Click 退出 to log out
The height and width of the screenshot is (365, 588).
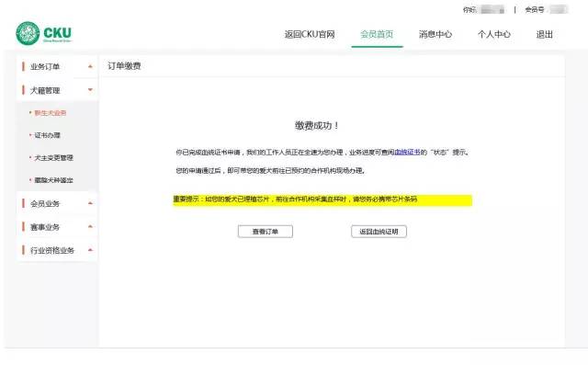click(x=545, y=35)
